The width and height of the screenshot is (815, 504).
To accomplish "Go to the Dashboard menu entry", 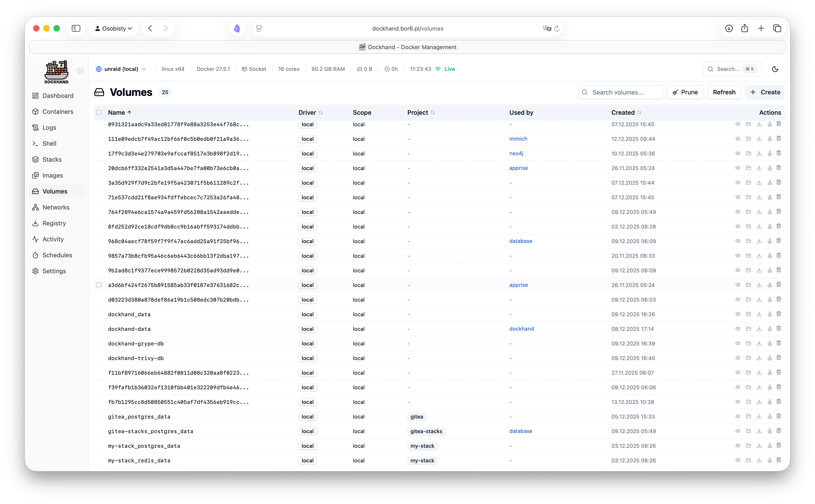I will [x=58, y=96].
